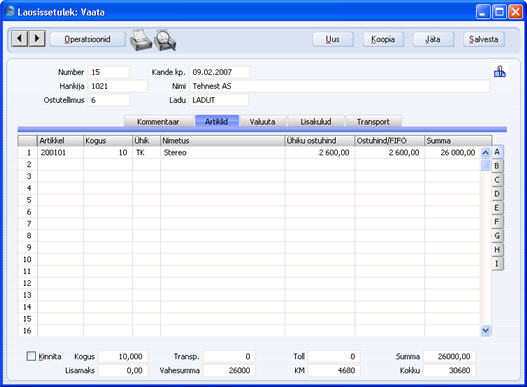Click the Summa column header
Screen dimensions: 527x387
458,141
